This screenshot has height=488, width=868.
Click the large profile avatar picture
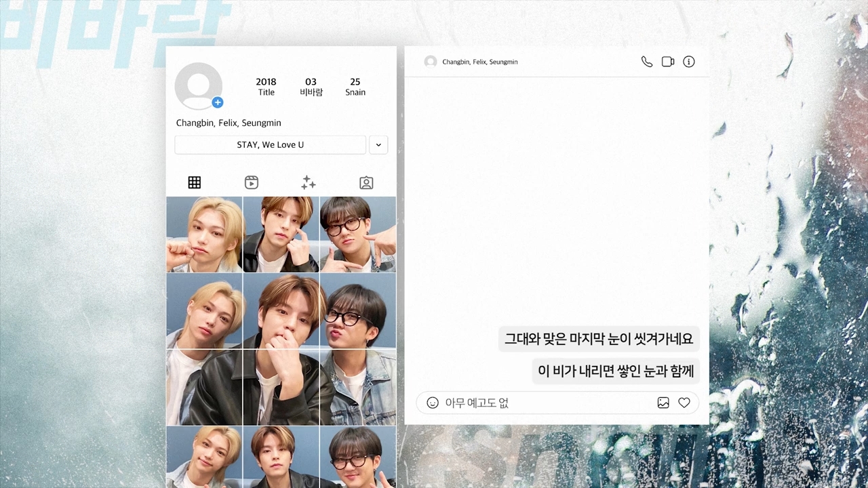click(x=198, y=86)
